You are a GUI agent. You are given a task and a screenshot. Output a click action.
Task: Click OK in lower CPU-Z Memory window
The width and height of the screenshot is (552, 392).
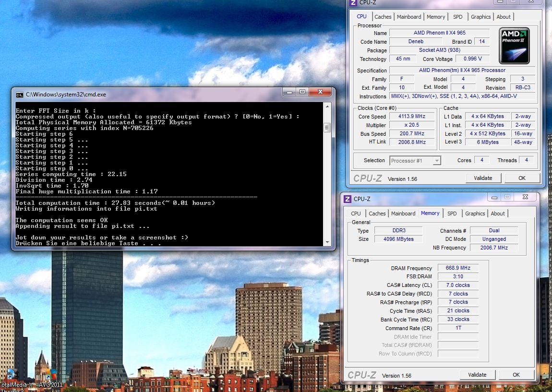point(516,375)
